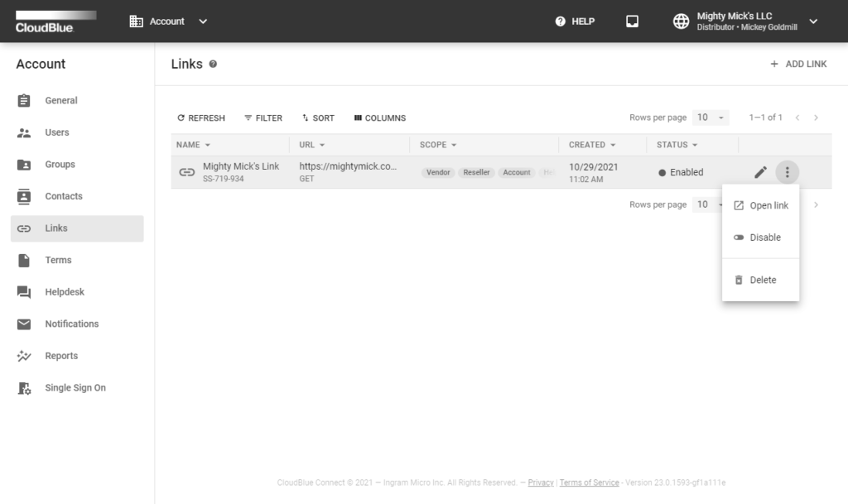Open Single Sign On settings

(75, 388)
